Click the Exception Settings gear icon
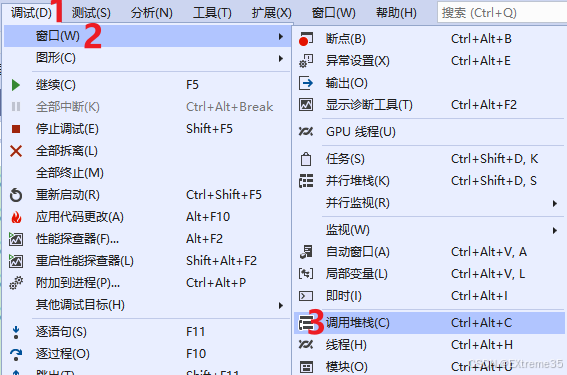 point(306,61)
